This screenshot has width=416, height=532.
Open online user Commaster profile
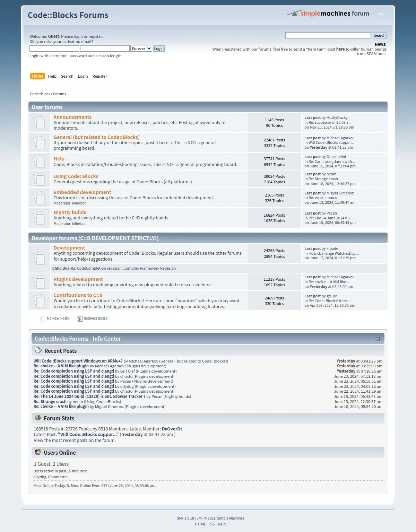pyautogui.click(x=58, y=477)
